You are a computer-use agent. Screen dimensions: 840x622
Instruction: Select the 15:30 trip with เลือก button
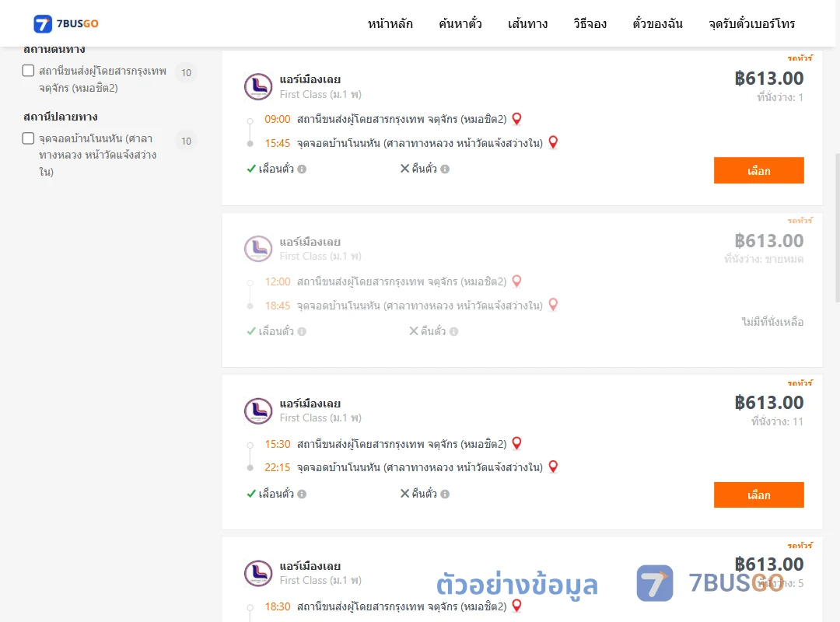point(758,494)
